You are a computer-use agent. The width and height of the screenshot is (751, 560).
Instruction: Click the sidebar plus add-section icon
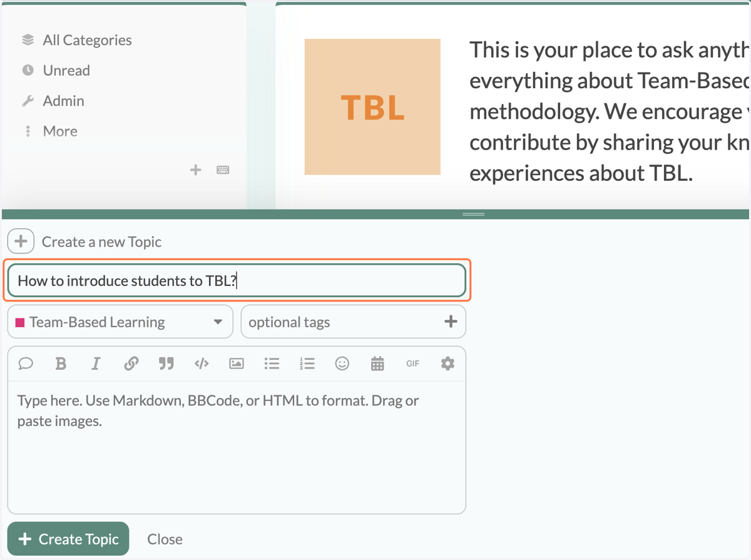point(196,170)
